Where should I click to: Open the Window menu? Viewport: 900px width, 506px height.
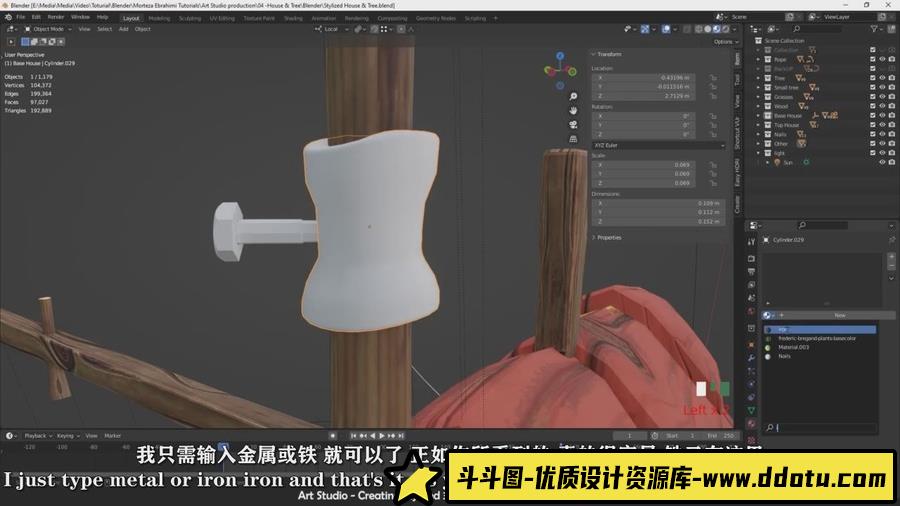coord(80,17)
